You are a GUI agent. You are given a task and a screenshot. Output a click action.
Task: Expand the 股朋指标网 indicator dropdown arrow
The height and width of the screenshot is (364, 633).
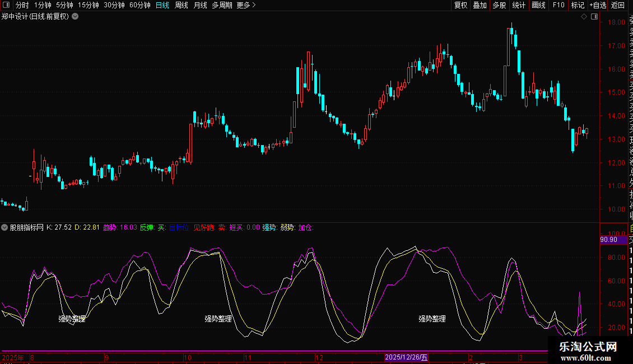[4, 227]
